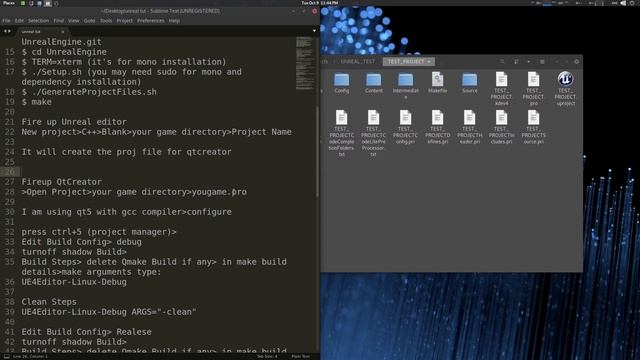Open the Content folder
This screenshot has height=360, width=640.
click(373, 83)
